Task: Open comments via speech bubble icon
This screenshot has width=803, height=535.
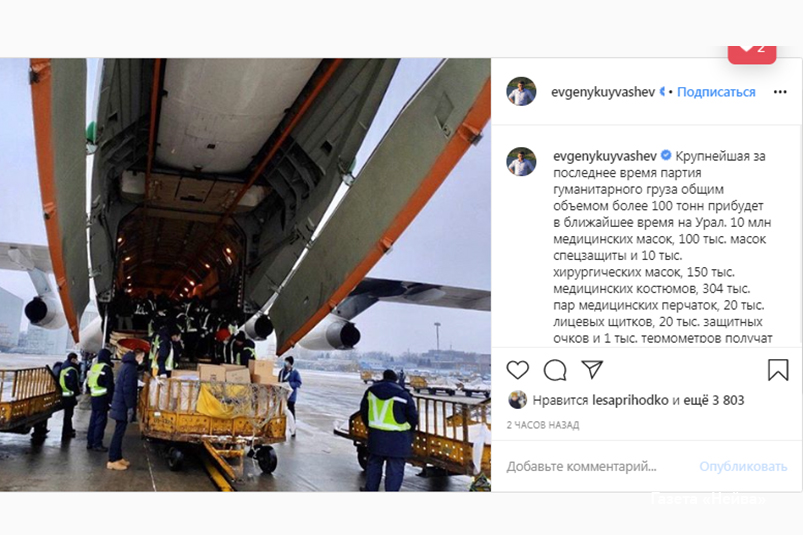Action: tap(555, 370)
